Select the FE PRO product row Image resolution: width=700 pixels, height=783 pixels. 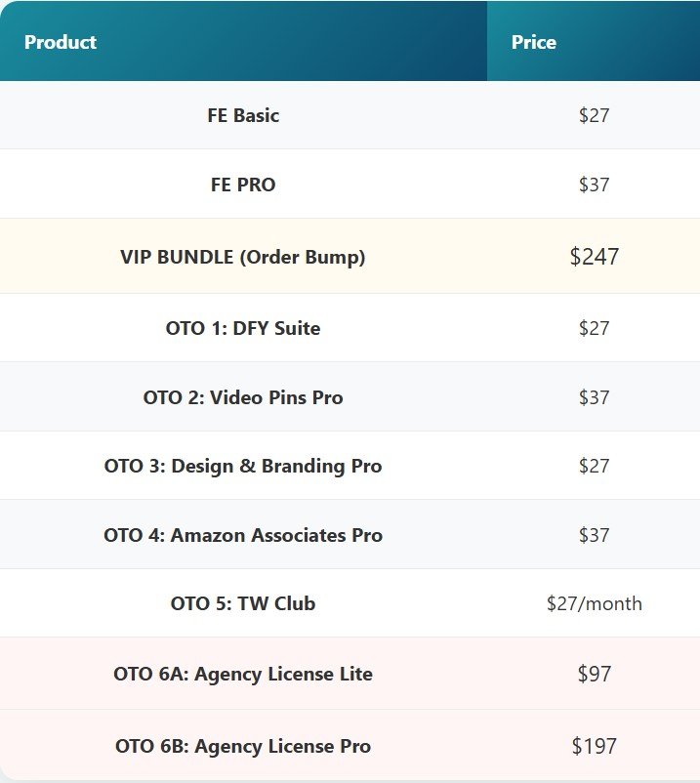click(243, 184)
